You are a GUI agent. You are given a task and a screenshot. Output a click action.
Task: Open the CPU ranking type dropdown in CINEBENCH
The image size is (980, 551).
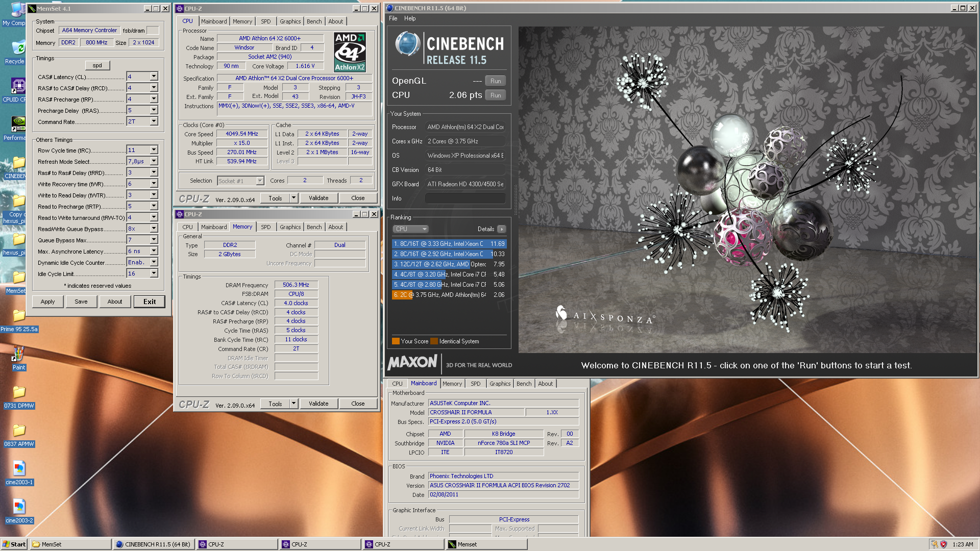click(x=411, y=229)
